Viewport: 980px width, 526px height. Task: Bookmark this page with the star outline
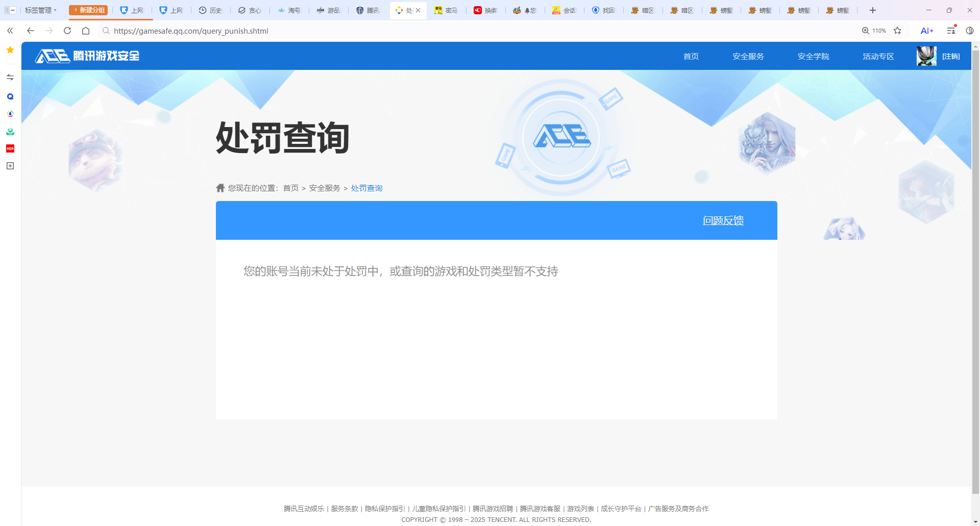click(897, 31)
